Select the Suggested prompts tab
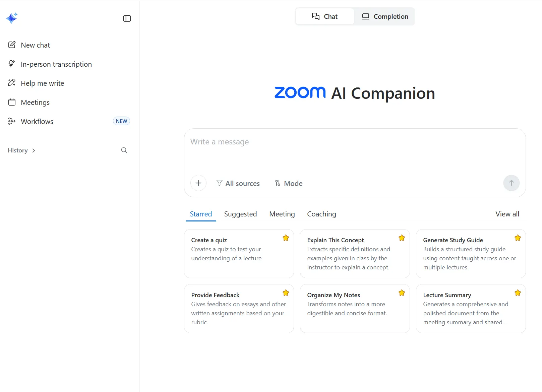542x392 pixels. pos(240,214)
